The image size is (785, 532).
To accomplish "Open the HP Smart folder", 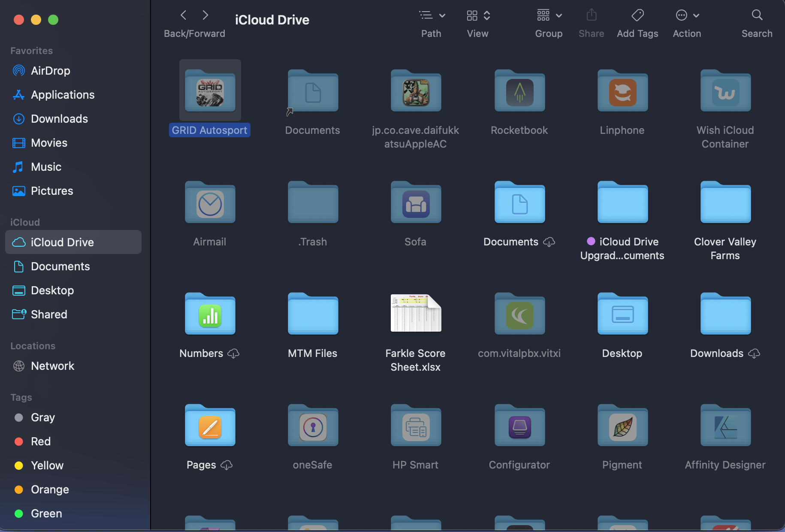I will [416, 426].
